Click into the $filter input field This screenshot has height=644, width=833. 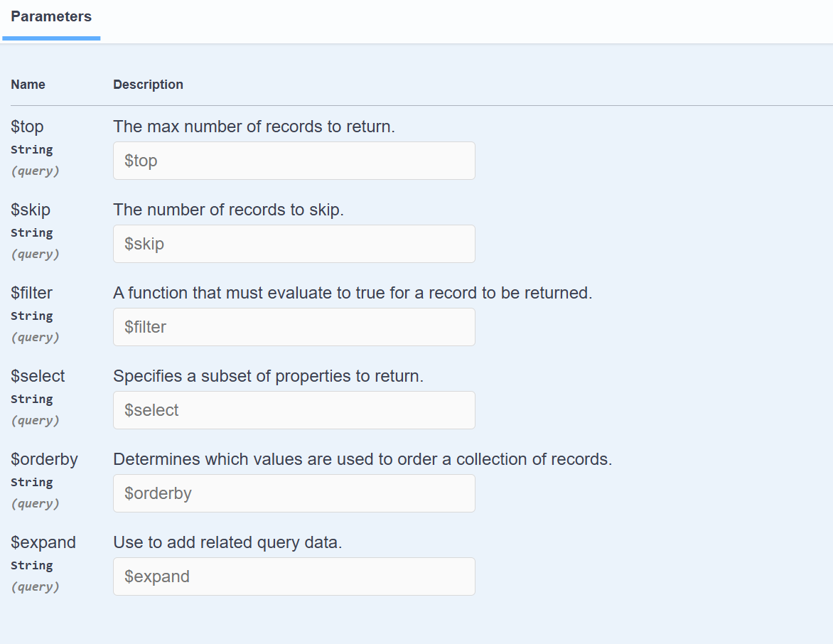pyautogui.click(x=294, y=327)
